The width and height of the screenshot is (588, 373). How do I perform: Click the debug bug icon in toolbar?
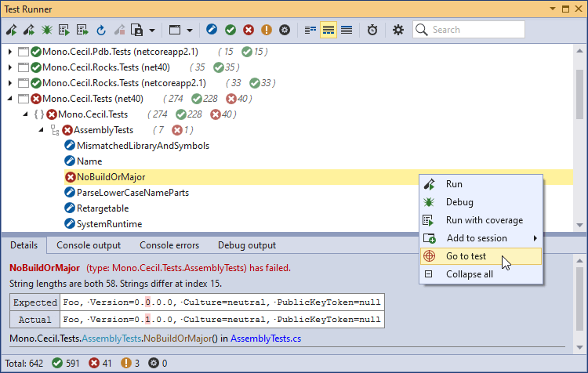46,30
